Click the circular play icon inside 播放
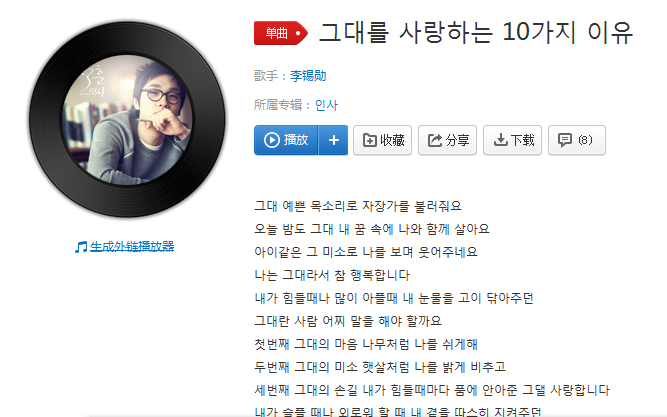Image resolution: width=667 pixels, height=417 pixels. click(271, 140)
